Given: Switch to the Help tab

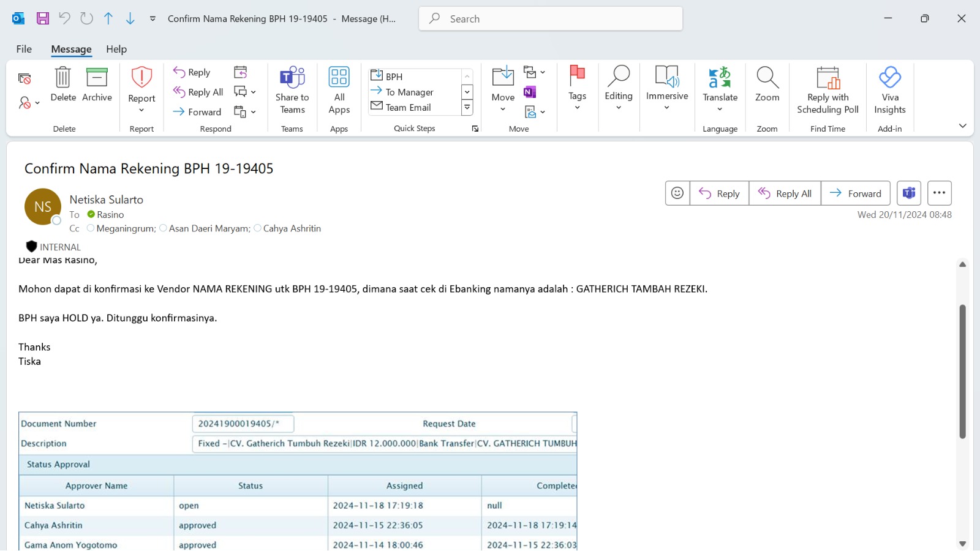Looking at the screenshot, I should [x=116, y=49].
